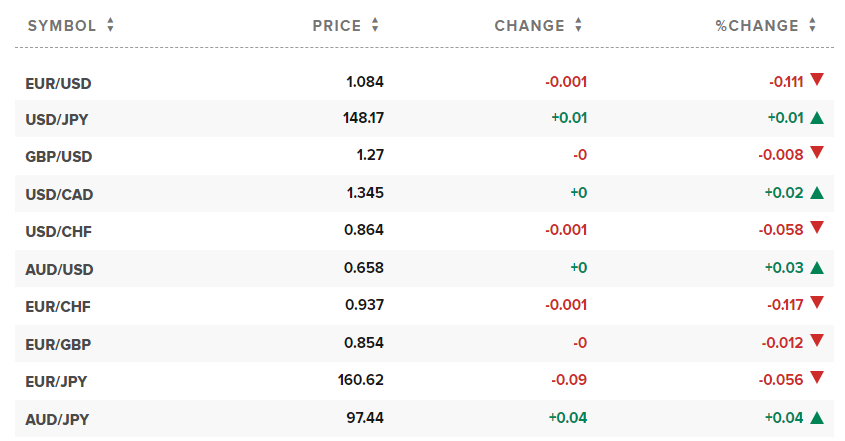Open the EUR/GBP symbol link

pyautogui.click(x=58, y=343)
